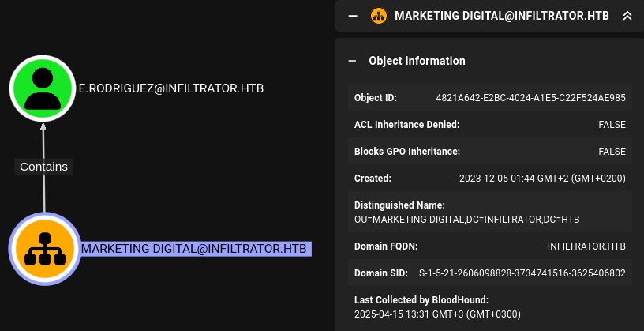Viewport: 644px width, 331px height.
Task: Click the edge arrow pointing to E.RODRIGUEZ
Action: [43, 126]
